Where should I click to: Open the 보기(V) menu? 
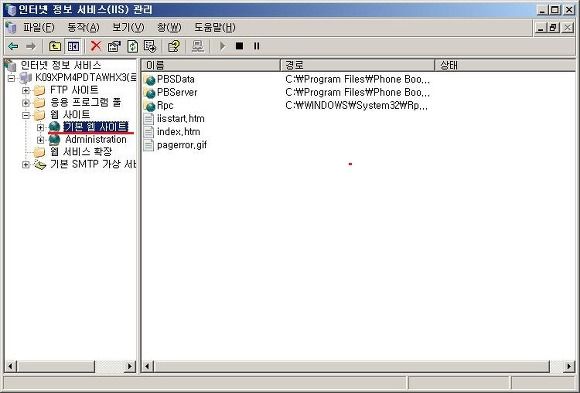pos(128,27)
